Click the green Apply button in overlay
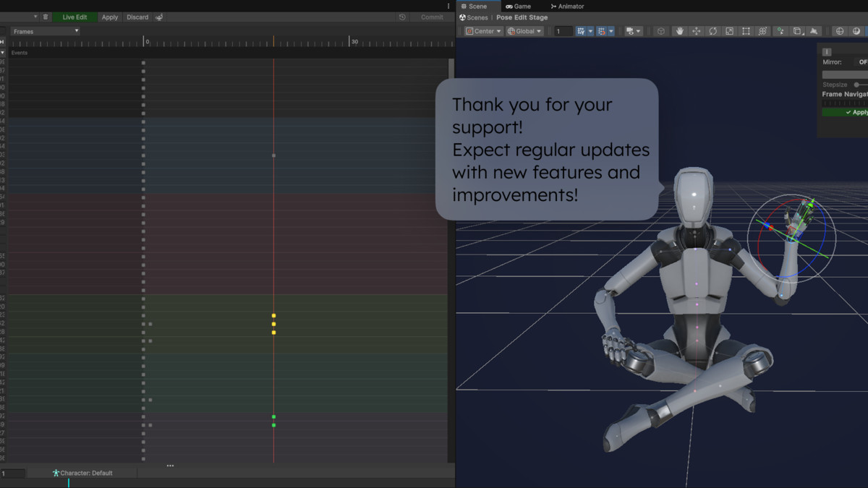The width and height of the screenshot is (868, 488). pyautogui.click(x=845, y=112)
